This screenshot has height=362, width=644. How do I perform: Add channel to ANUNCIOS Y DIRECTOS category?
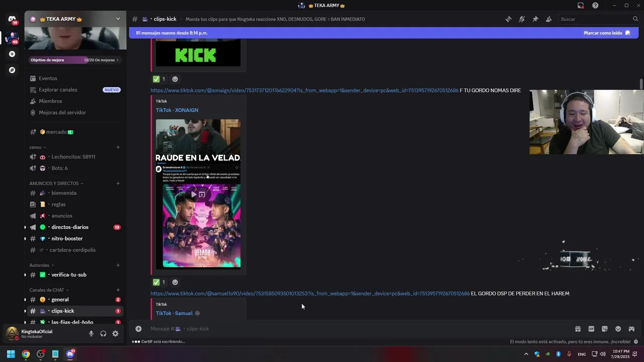click(118, 184)
